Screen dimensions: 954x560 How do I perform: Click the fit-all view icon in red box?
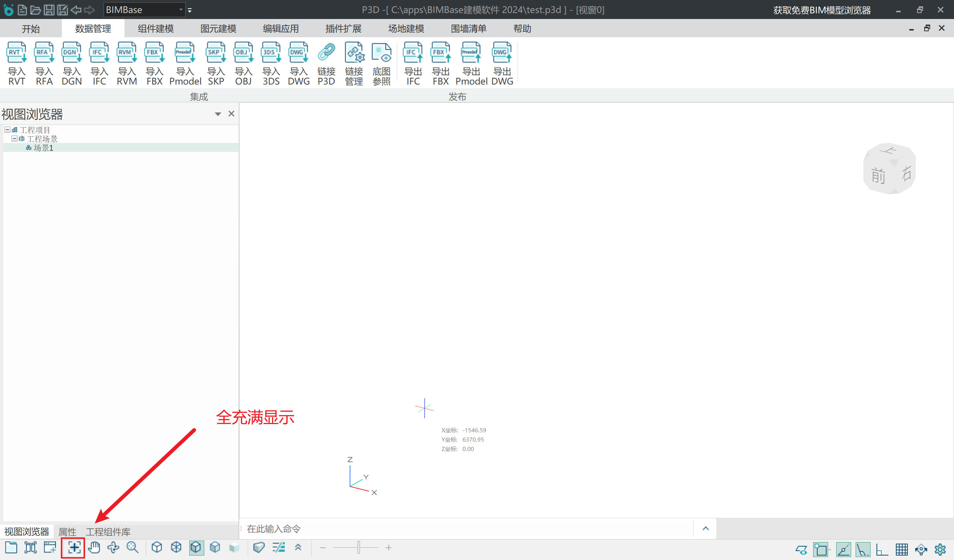(73, 547)
